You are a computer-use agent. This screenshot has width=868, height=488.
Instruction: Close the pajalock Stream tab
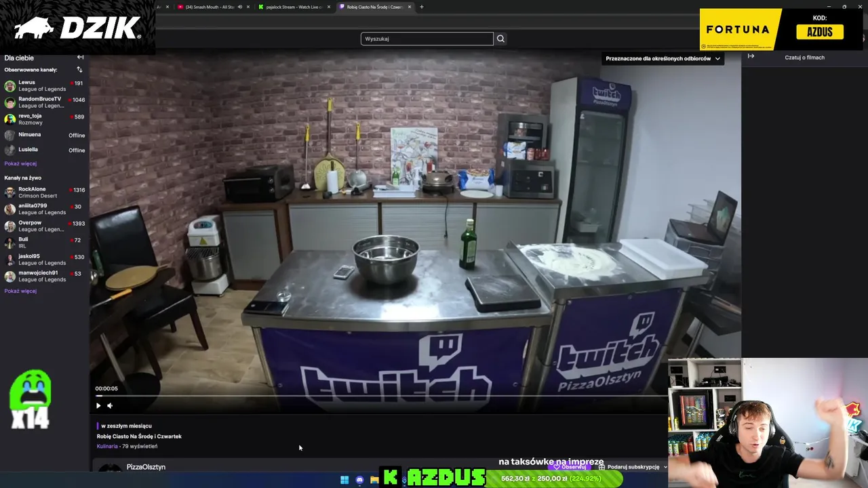coord(329,7)
